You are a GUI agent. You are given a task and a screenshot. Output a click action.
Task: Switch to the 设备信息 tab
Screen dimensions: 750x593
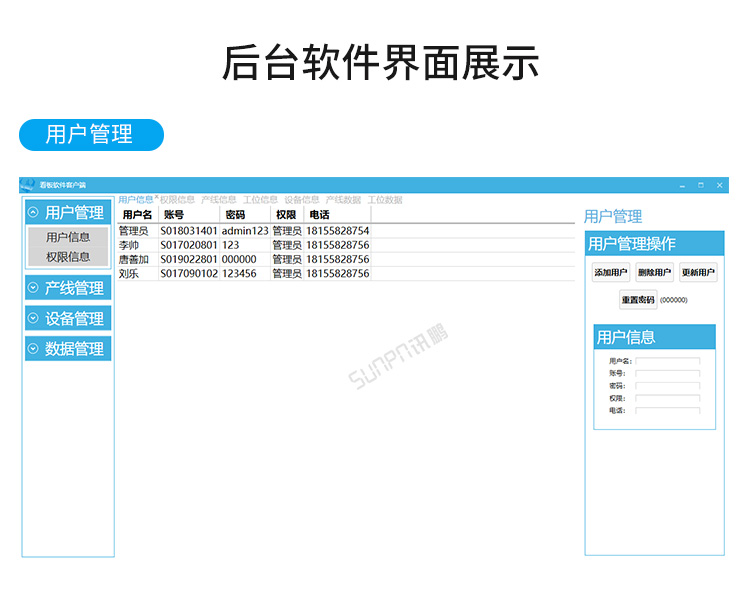301,200
